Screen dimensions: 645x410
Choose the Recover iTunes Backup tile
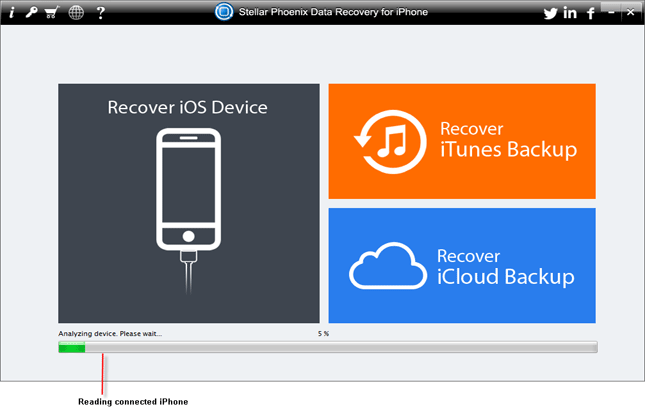click(462, 141)
